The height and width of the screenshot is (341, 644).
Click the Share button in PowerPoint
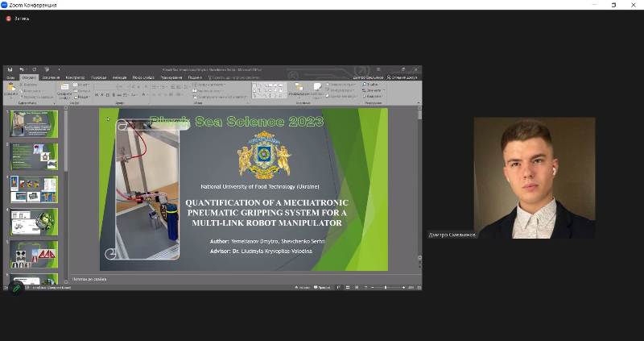402,77
